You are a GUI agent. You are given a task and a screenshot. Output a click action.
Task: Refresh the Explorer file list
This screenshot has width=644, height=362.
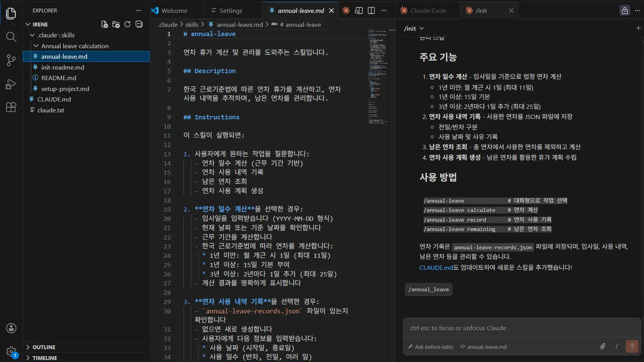(x=127, y=24)
